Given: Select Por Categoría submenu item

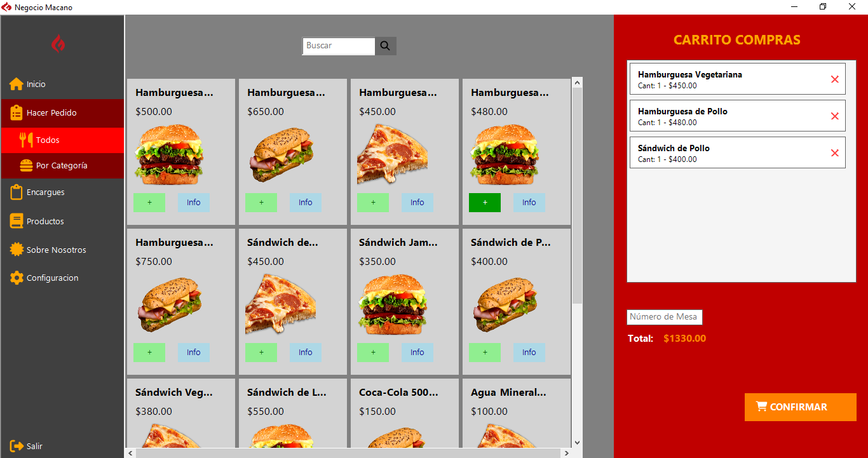Looking at the screenshot, I should pos(62,166).
